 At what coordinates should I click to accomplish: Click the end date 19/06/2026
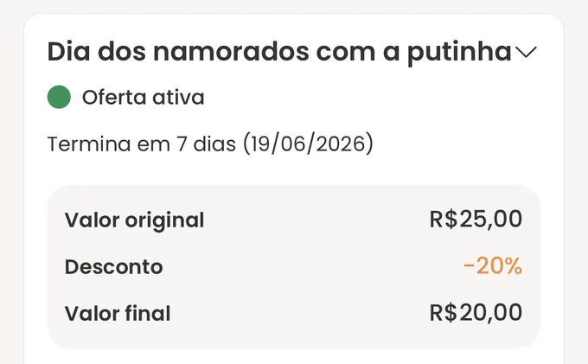(308, 144)
